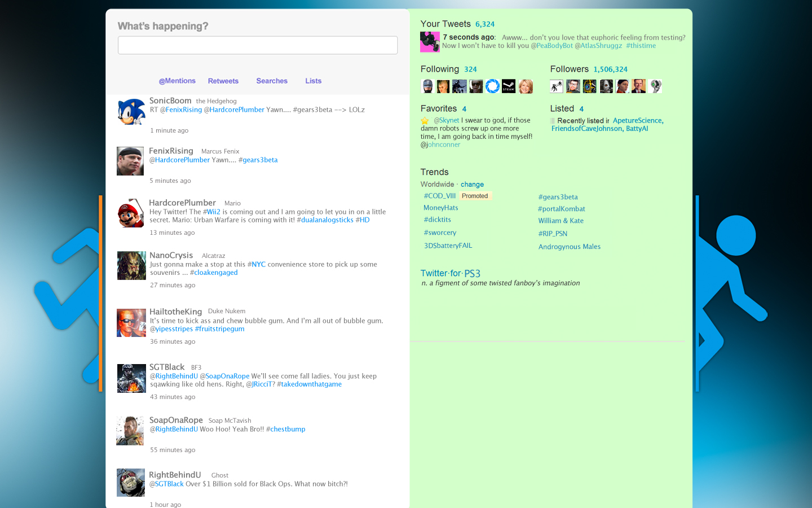Click the #Wii2 hashtag in Mario's tweet

pyautogui.click(x=211, y=212)
